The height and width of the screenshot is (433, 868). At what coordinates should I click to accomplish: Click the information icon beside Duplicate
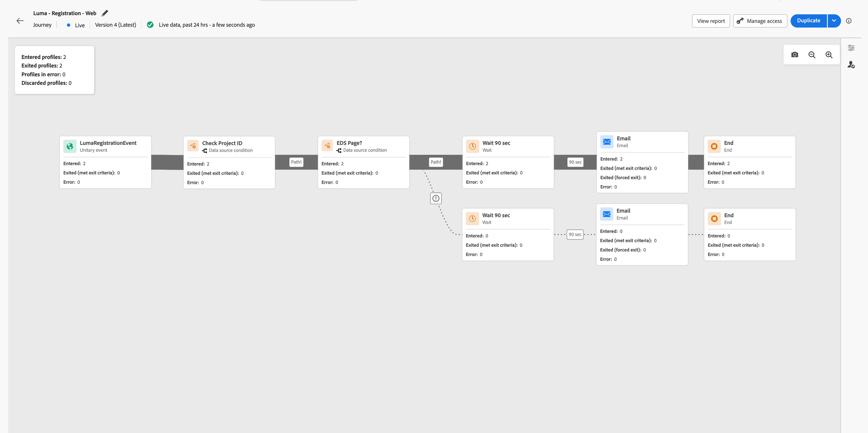pos(848,21)
